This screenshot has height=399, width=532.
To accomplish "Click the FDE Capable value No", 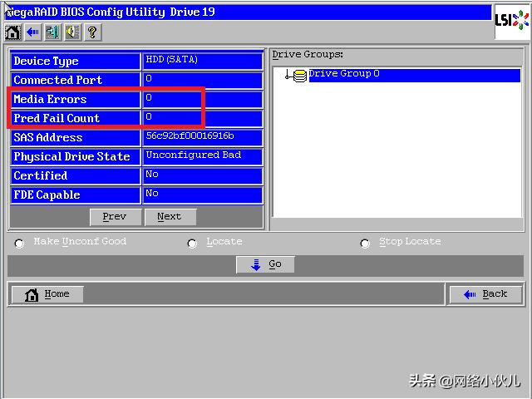I will (x=152, y=193).
